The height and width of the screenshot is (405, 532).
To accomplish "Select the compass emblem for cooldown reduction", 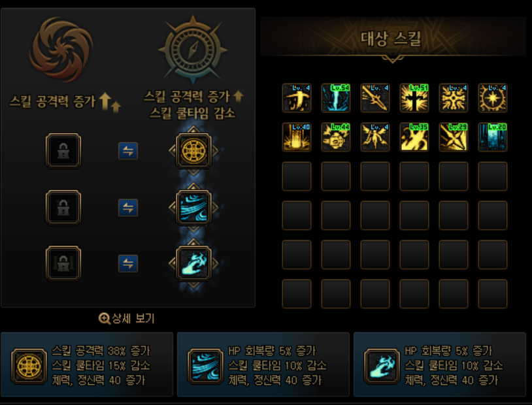I will [193, 50].
